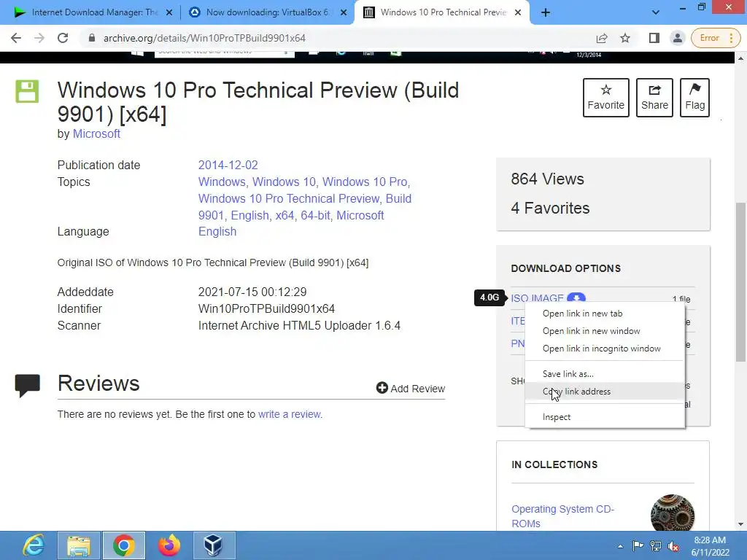
Task: Open Internet Explorer from the taskbar
Action: coord(34,545)
